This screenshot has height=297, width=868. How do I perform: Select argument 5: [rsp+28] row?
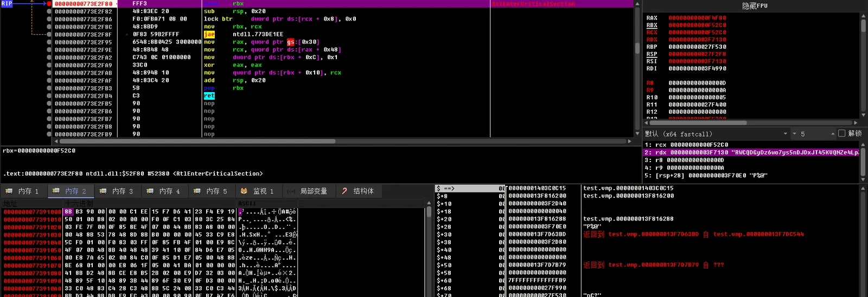tap(751, 175)
